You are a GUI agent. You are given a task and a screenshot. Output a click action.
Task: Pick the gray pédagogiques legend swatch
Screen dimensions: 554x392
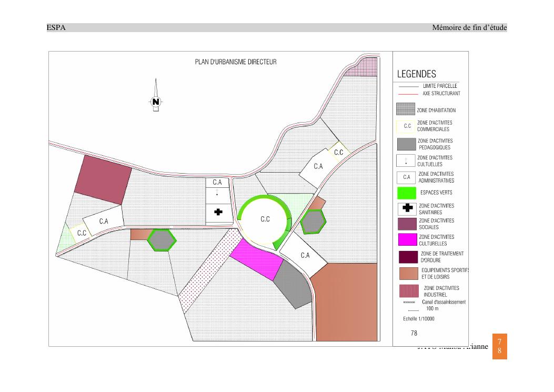(406, 144)
